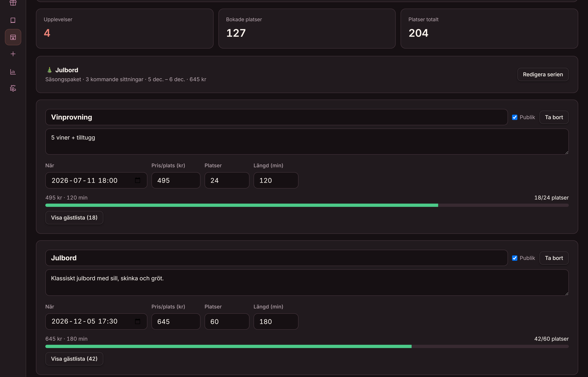This screenshot has width=588, height=377.
Task: Focus the price field showing 645
Action: pyautogui.click(x=176, y=322)
